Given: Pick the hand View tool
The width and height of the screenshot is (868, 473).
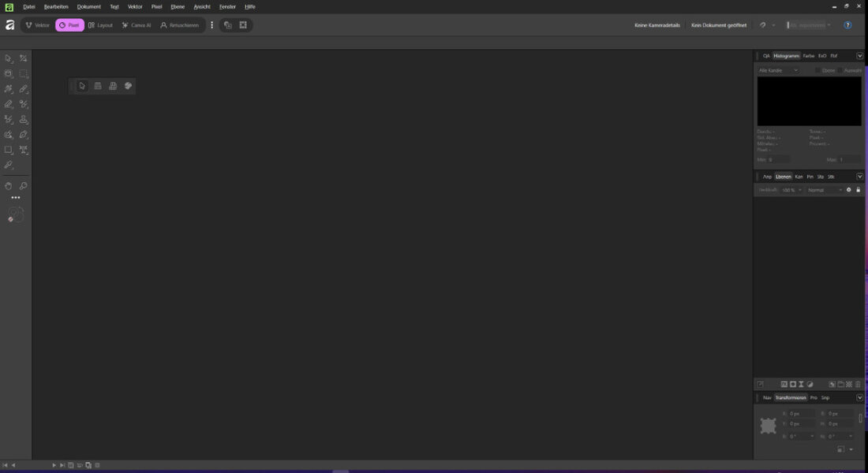Looking at the screenshot, I should [9, 186].
